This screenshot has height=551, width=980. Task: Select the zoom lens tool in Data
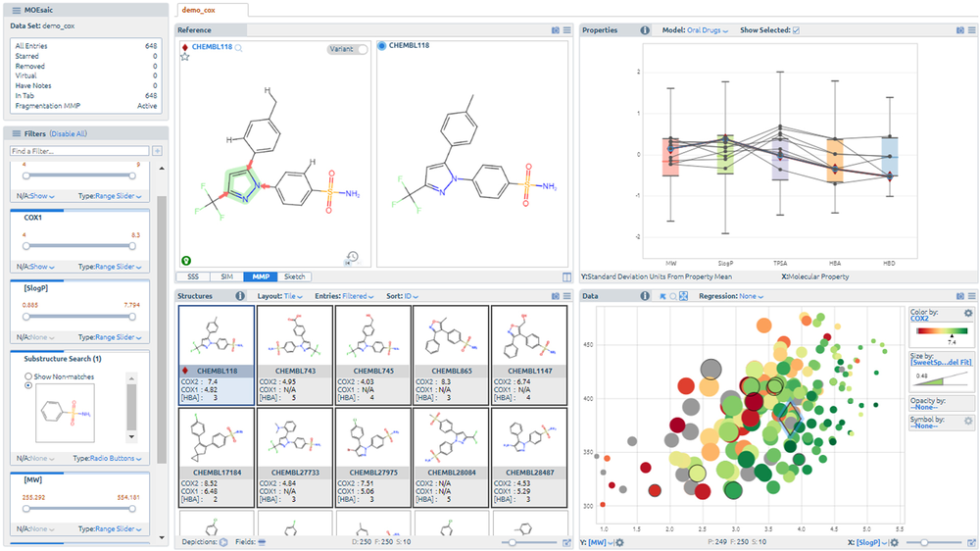click(x=673, y=296)
